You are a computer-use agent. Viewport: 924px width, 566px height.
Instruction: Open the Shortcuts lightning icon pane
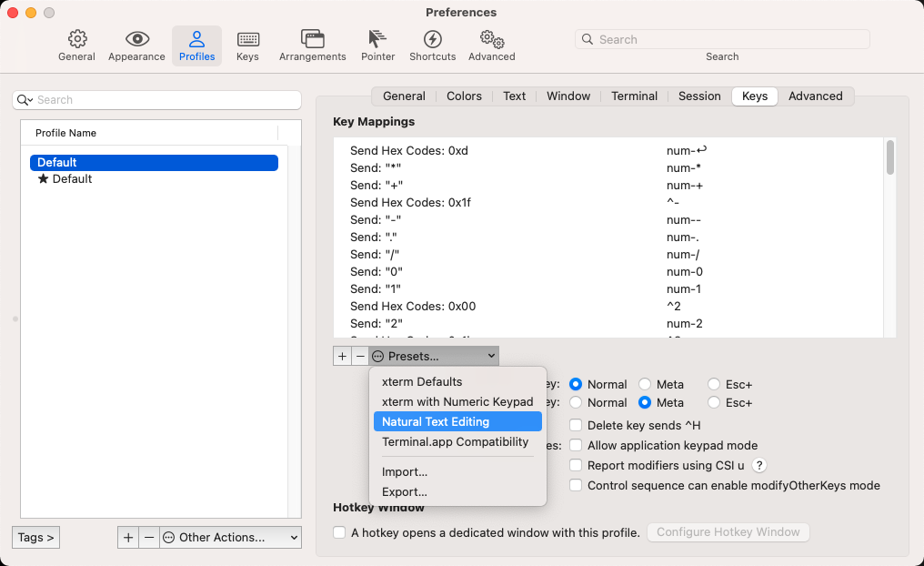[432, 39]
